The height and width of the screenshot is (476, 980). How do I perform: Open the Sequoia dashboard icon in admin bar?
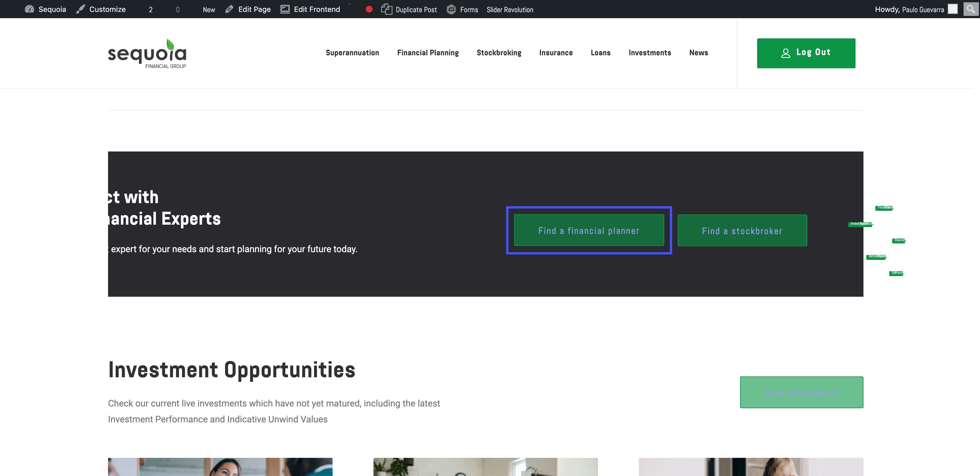[x=29, y=9]
